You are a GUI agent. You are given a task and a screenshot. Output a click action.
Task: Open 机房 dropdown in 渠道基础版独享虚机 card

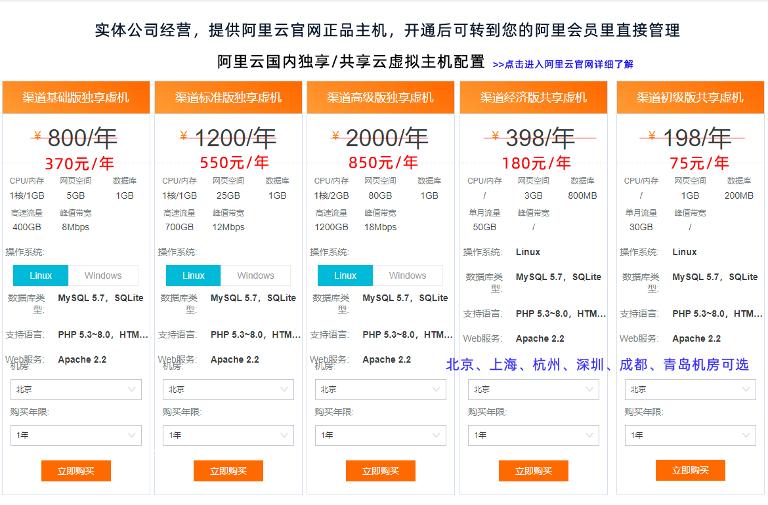(x=76, y=389)
